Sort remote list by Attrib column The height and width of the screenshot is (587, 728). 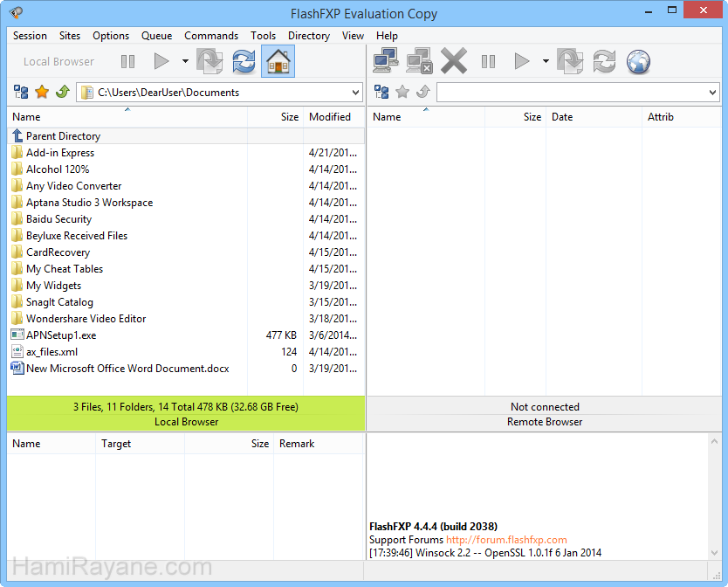coord(681,117)
